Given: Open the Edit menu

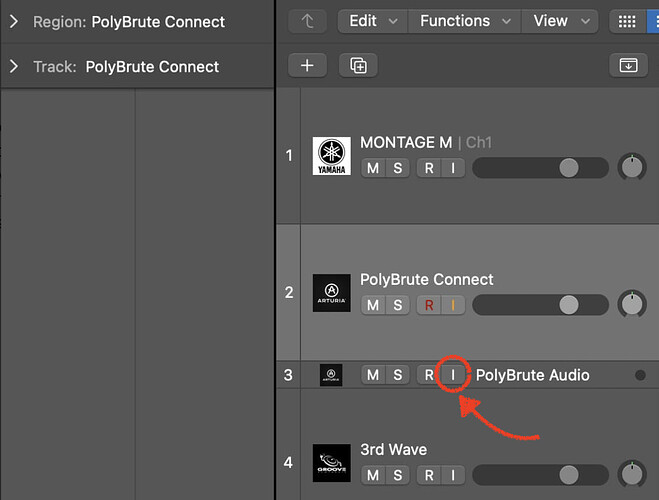Looking at the screenshot, I should (373, 21).
